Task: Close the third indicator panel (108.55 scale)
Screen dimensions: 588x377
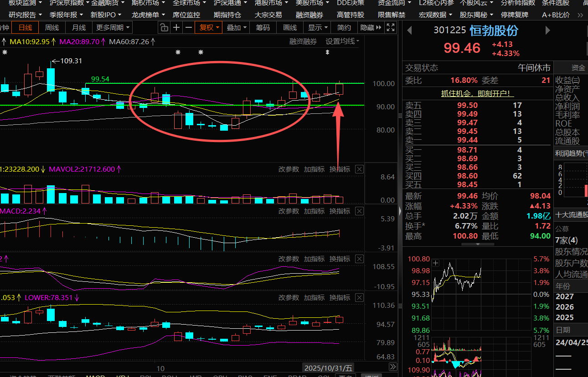Action: coord(359,259)
